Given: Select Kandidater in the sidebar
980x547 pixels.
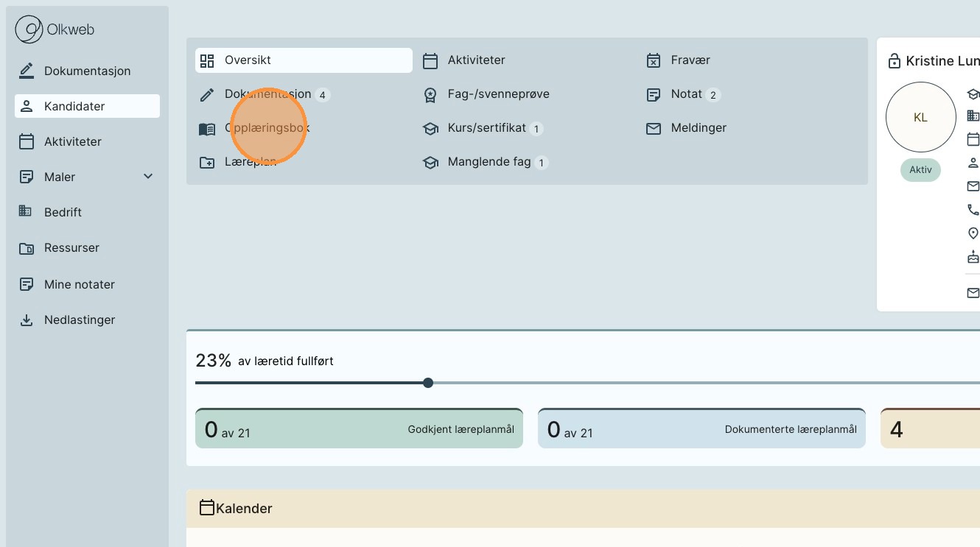Looking at the screenshot, I should click(x=87, y=106).
